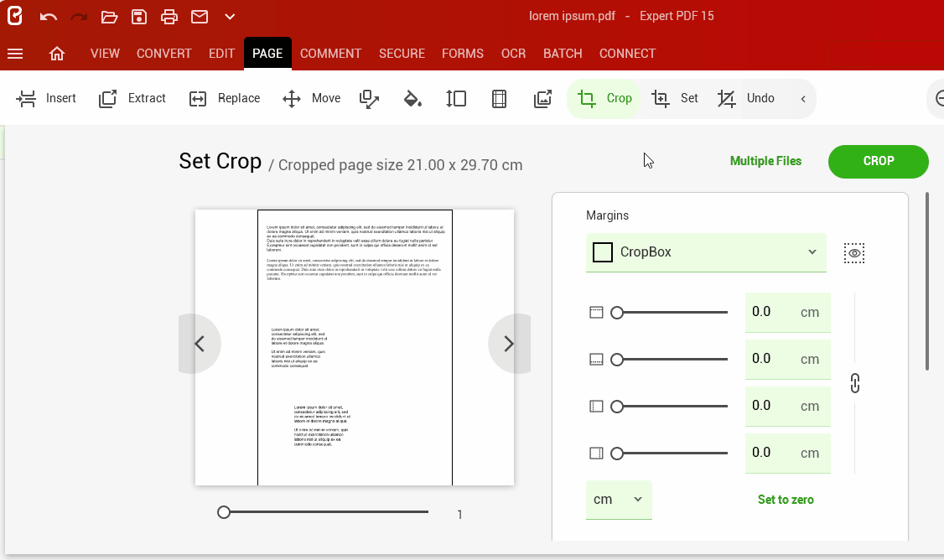Choose the Extract pages tool
This screenshot has height=560, width=944.
[x=132, y=98]
